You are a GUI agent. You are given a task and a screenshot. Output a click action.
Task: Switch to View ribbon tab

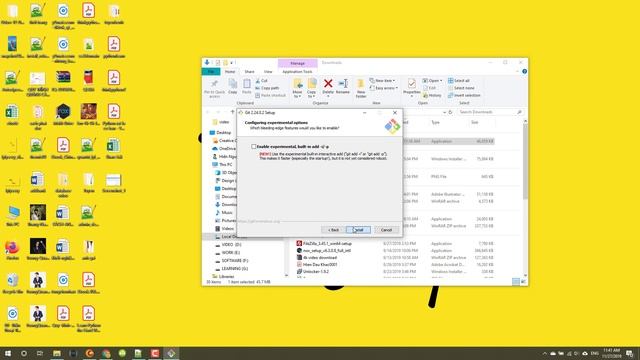tap(268, 71)
